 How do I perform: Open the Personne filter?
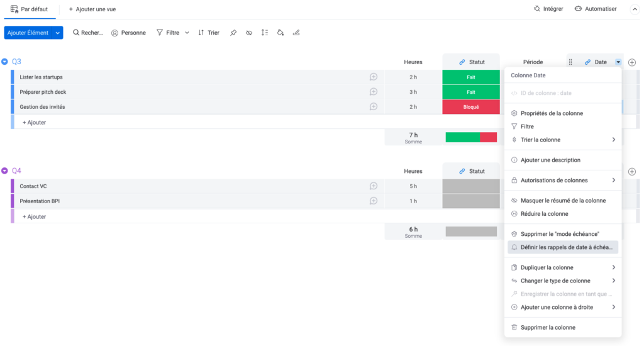coord(128,33)
